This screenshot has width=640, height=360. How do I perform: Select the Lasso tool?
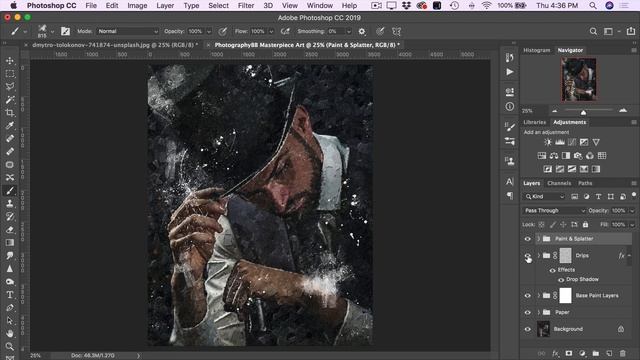(10, 87)
